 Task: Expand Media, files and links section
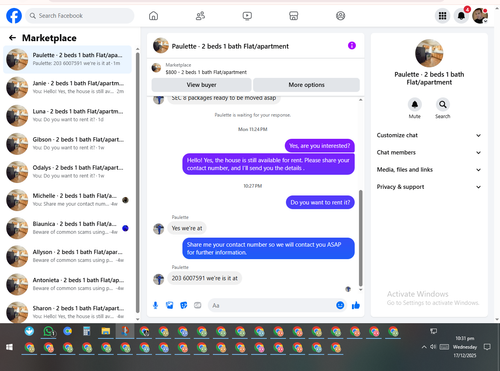tap(429, 170)
